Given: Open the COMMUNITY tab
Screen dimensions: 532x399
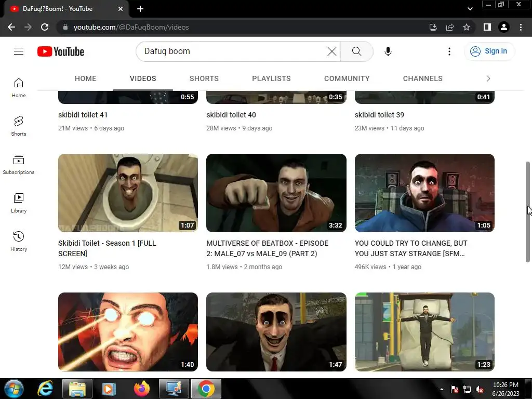Looking at the screenshot, I should 347,78.
